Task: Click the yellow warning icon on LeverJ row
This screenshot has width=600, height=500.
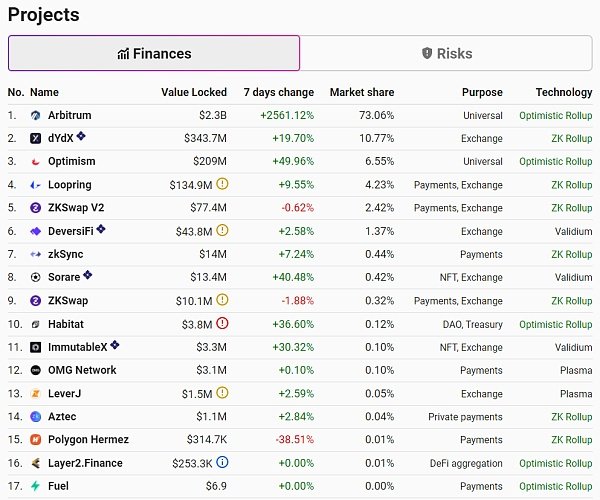Action: pyautogui.click(x=222, y=393)
